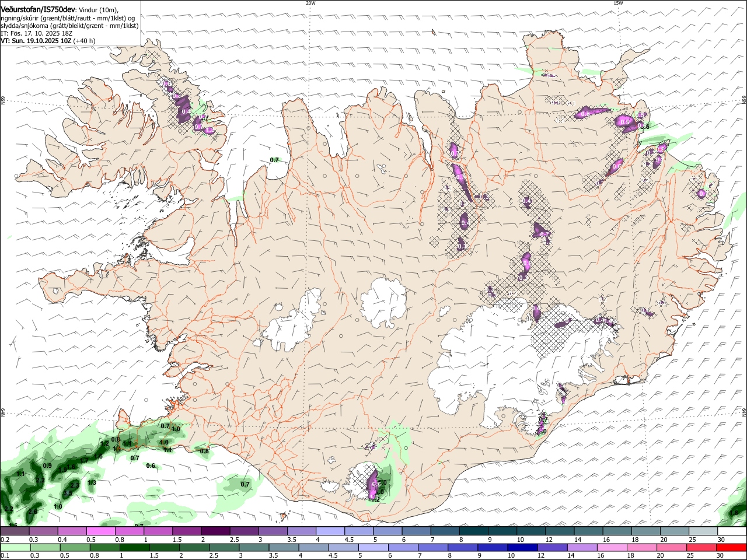747x560 pixels.
Task: Click the palest green legend swatch between 0.1 and 0.3
Action: tap(15, 547)
